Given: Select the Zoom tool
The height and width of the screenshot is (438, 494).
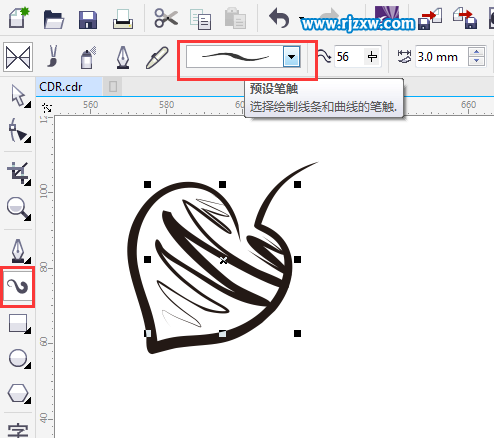Looking at the screenshot, I should (19, 209).
